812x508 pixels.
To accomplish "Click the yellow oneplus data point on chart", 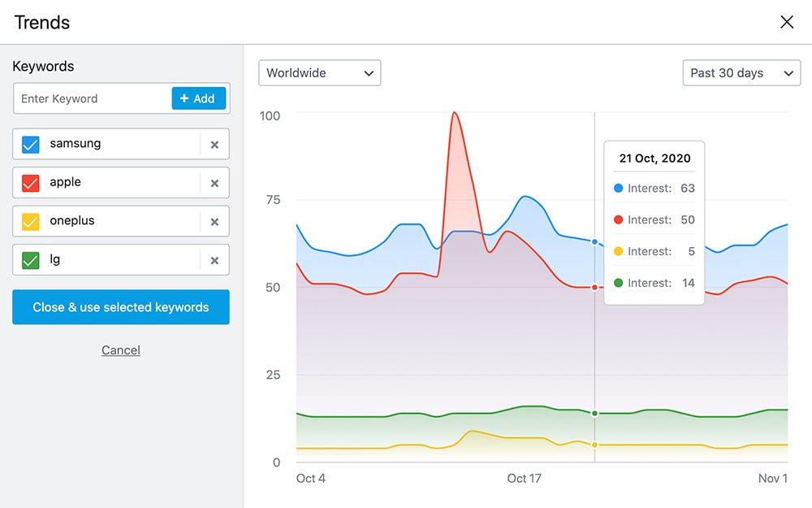I will pyautogui.click(x=594, y=445).
